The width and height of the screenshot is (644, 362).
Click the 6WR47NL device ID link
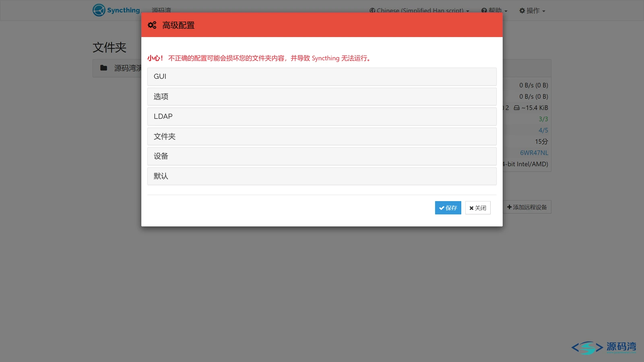(x=534, y=153)
